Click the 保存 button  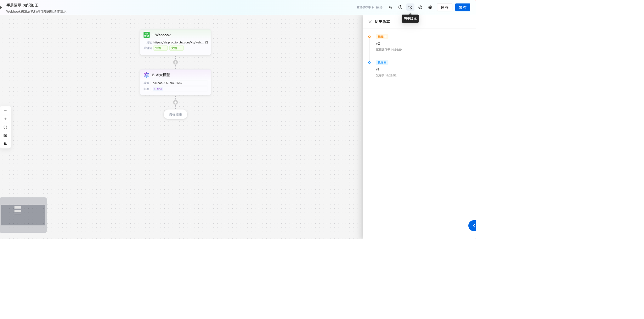444,7
